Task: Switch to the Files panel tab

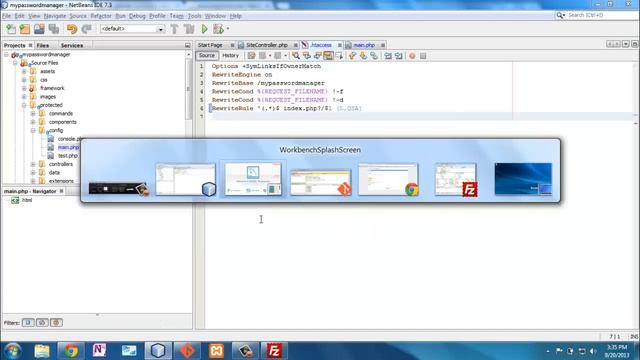Action: [x=42, y=46]
